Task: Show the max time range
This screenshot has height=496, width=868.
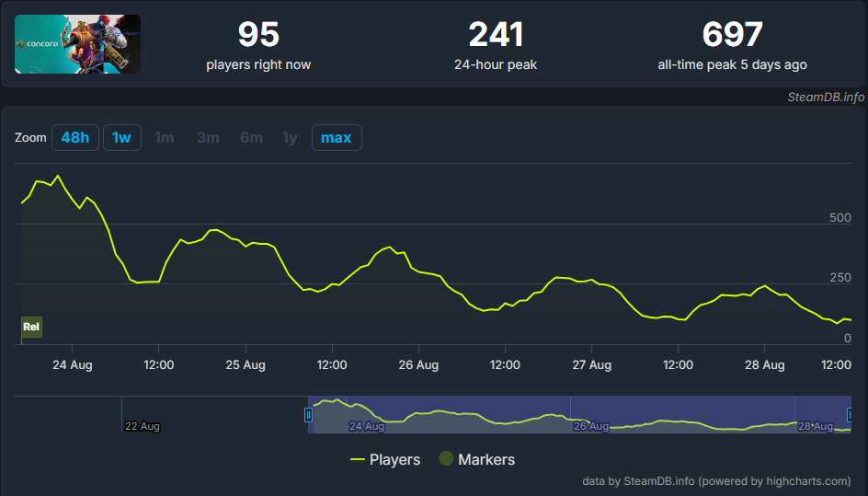Action: point(337,138)
